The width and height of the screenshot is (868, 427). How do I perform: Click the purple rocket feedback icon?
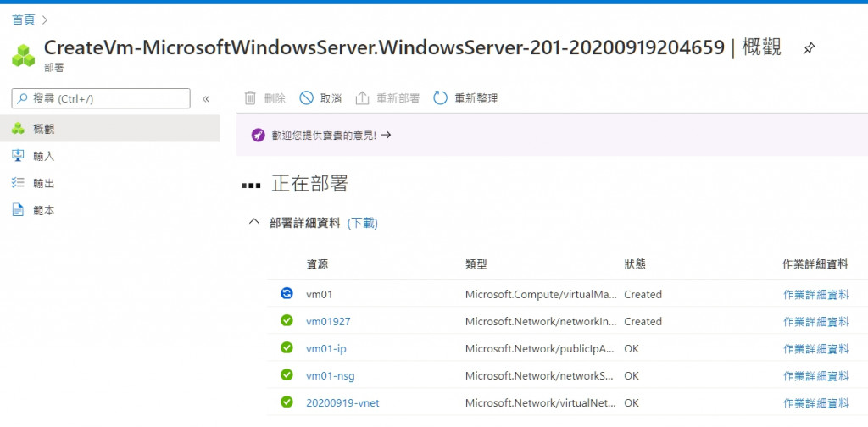tap(258, 135)
